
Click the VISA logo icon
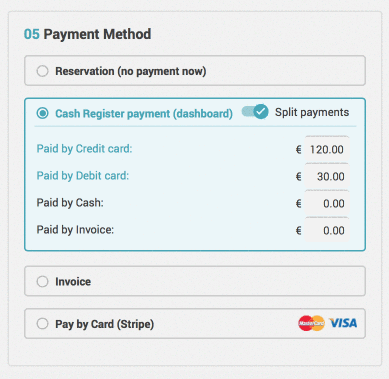[343, 323]
